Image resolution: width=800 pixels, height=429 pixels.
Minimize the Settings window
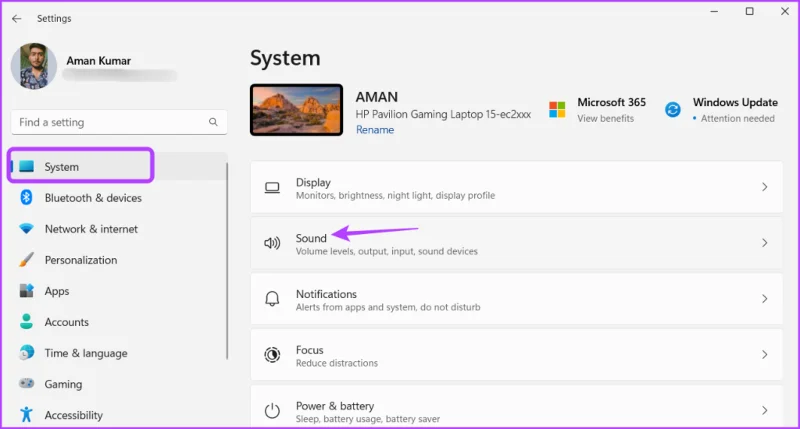714,11
